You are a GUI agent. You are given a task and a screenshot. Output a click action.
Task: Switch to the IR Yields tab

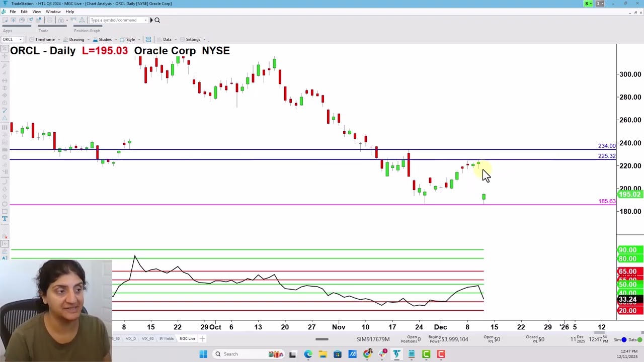pos(167,338)
